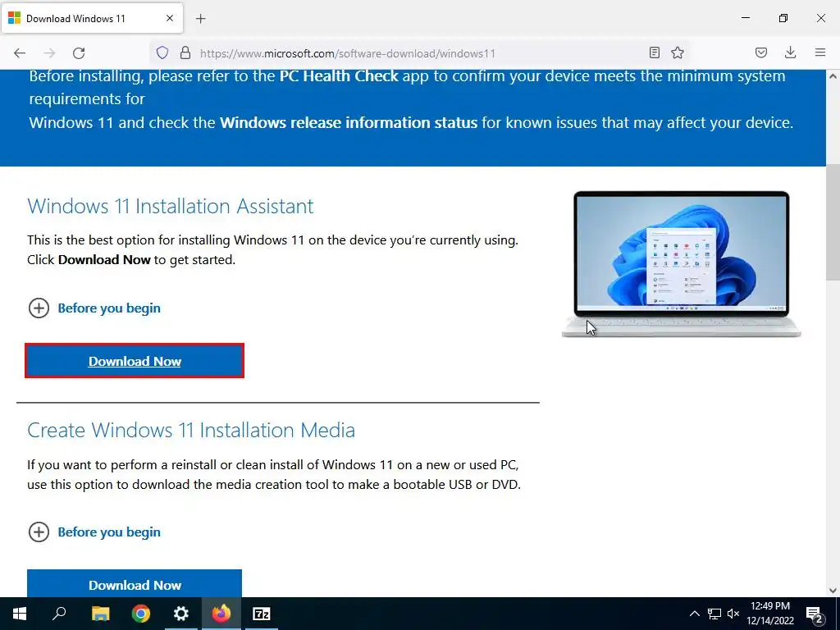Open Settings gear in taskbar
Screen dimensions: 840x630
pyautogui.click(x=181, y=614)
